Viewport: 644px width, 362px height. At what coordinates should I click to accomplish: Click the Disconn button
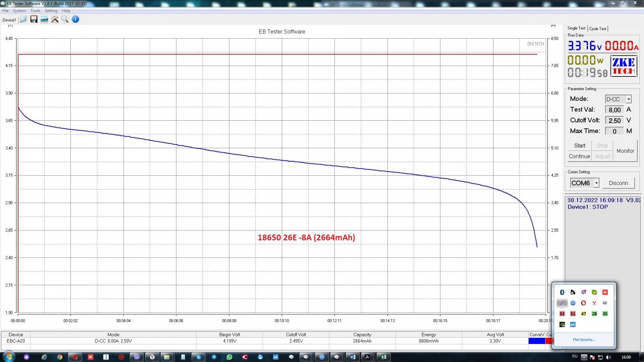coord(618,183)
